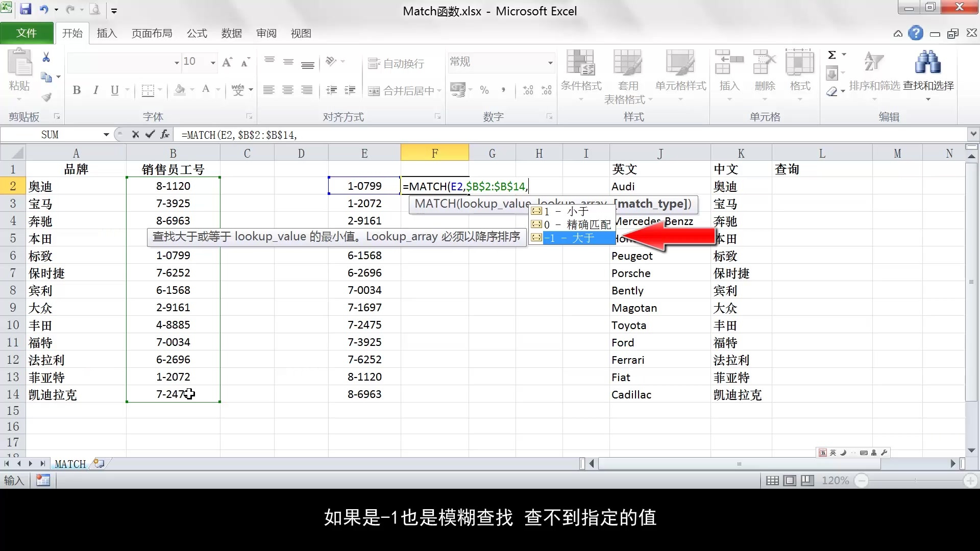Click the Increase Font Size icon
Viewport: 980px width, 551px height.
tap(228, 62)
